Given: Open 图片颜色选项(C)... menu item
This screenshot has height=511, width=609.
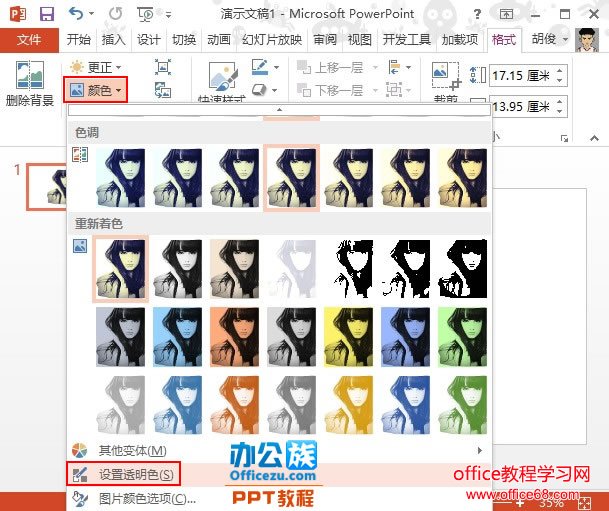Looking at the screenshot, I should (279, 498).
